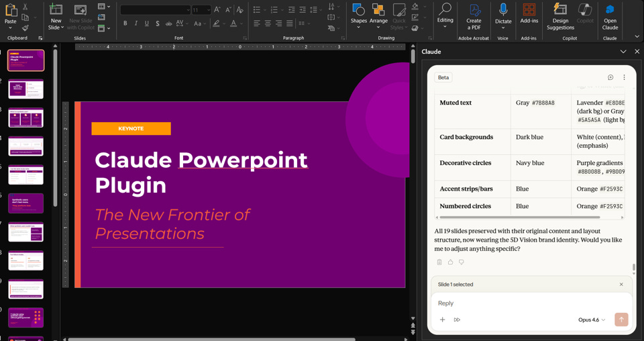Open the Add-ins store
Screen dimensions: 644x341
pos(529,13)
